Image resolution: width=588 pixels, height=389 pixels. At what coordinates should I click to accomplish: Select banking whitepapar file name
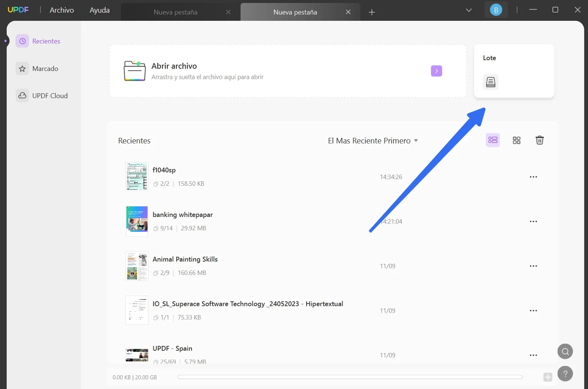tap(183, 214)
